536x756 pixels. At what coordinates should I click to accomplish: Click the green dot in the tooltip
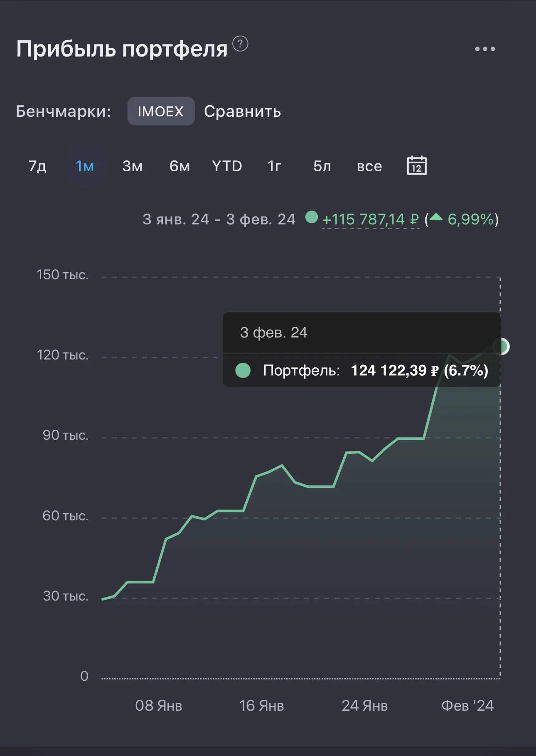(x=243, y=370)
